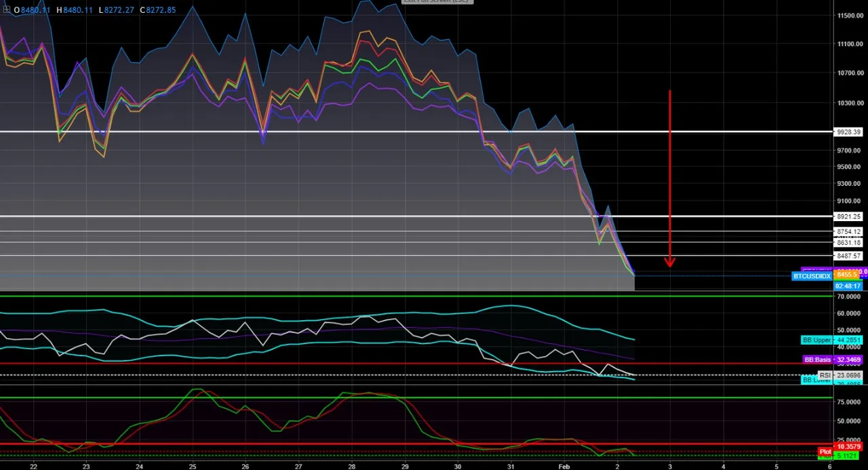Image resolution: width=868 pixels, height=470 pixels.
Task: Select the white horizontal line at 9928.39
Action: (416, 132)
